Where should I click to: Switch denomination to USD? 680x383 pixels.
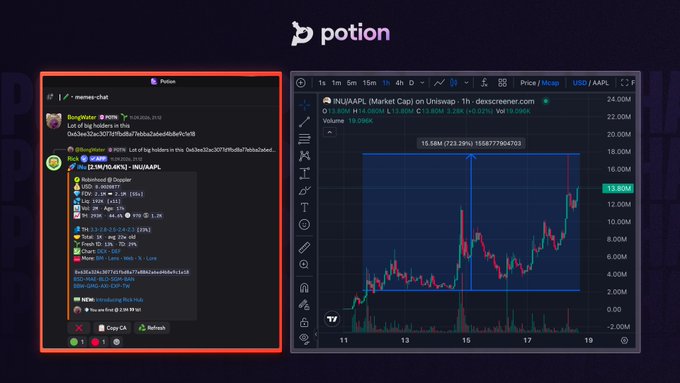pos(579,83)
